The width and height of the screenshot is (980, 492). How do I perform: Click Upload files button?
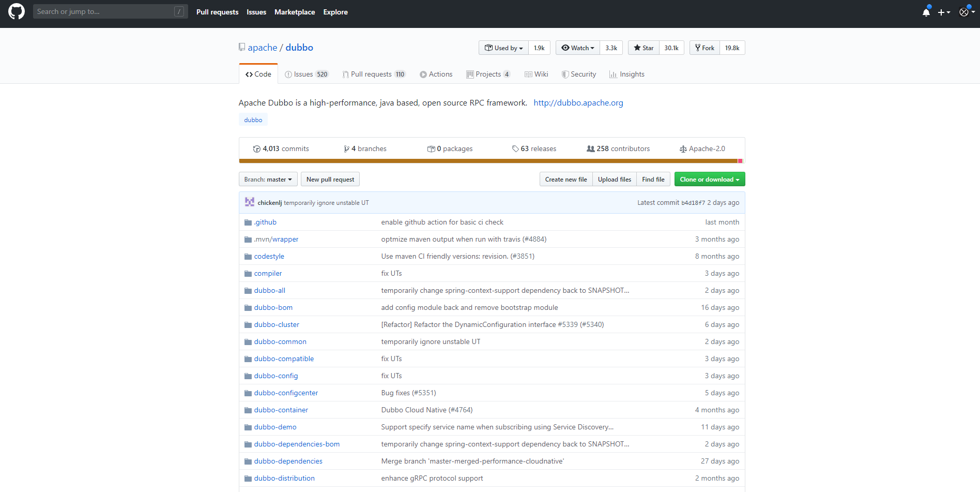pos(615,180)
